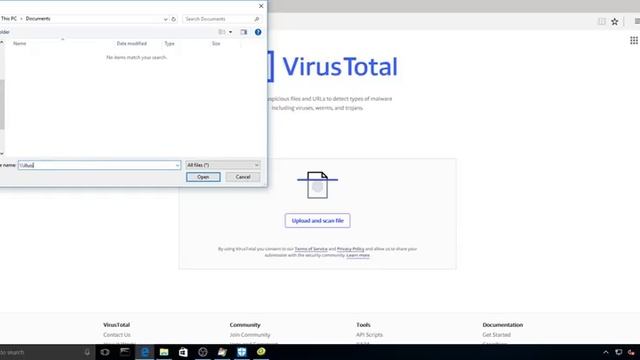Viewport: 640px width, 360px height.
Task: Click the document upload icon on VirusTotal
Action: pos(318,185)
